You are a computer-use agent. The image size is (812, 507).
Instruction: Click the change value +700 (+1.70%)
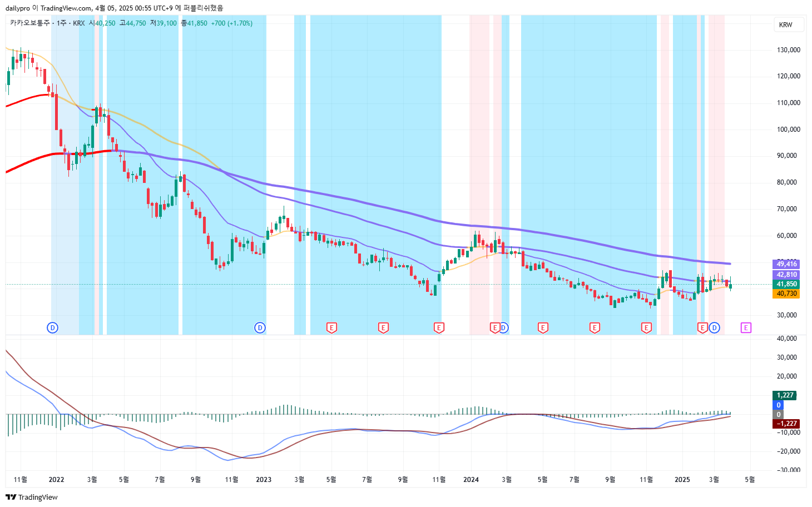(232, 23)
